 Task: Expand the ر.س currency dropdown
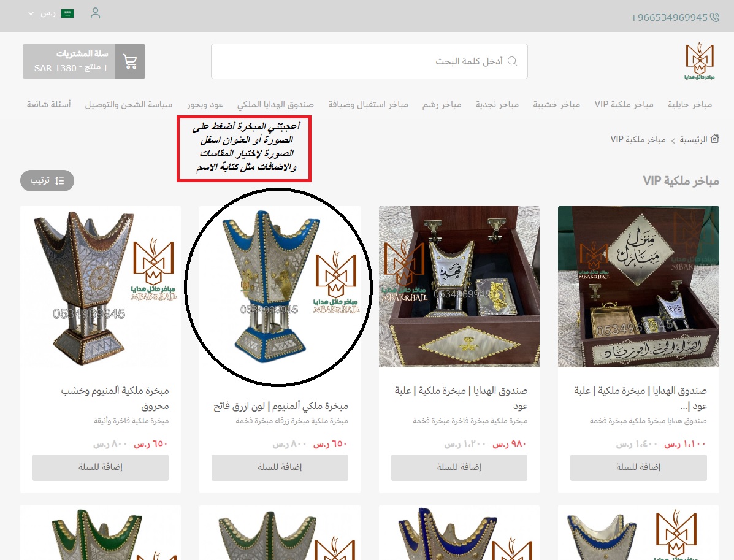coord(41,13)
